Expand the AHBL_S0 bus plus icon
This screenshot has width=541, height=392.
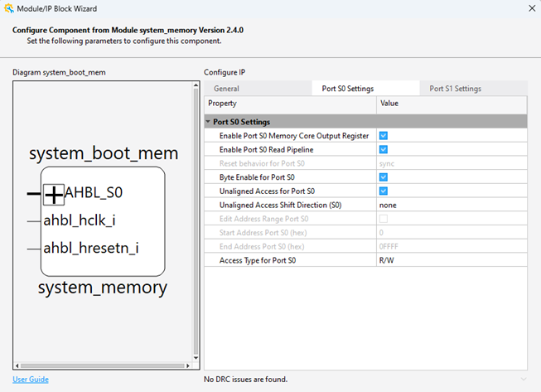(54, 195)
